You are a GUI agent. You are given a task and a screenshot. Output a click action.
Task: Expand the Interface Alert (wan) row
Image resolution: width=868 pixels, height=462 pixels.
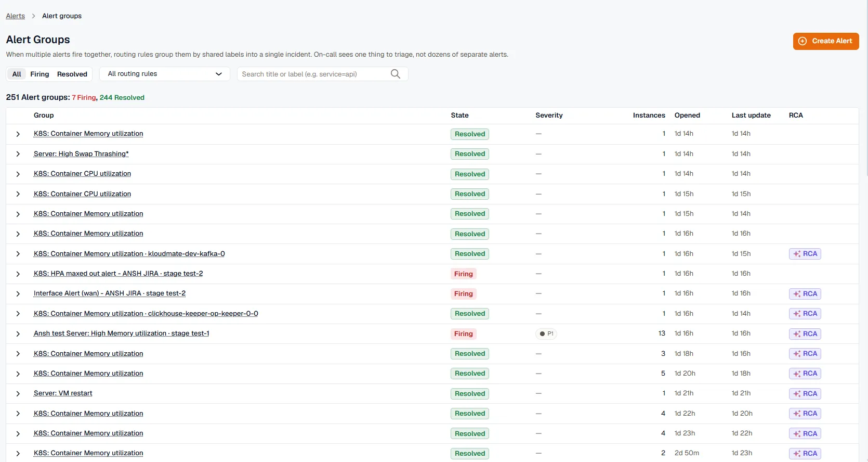(18, 294)
